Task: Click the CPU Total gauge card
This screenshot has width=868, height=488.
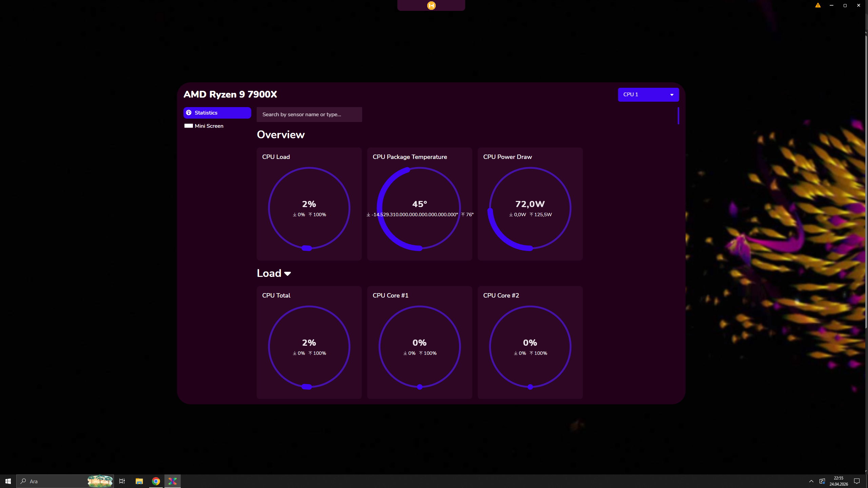Action: pyautogui.click(x=309, y=342)
